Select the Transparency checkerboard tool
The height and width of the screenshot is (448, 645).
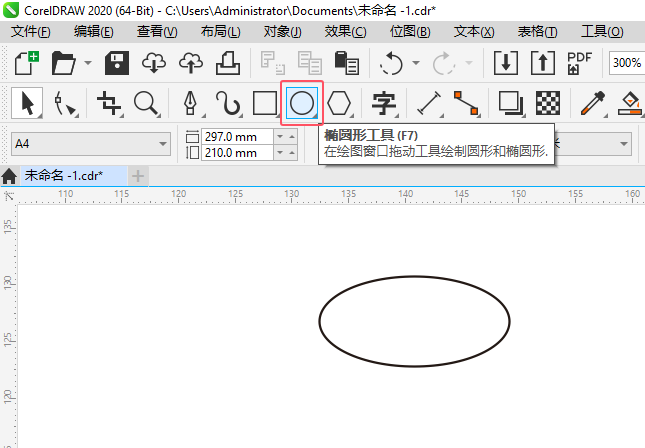click(x=548, y=103)
